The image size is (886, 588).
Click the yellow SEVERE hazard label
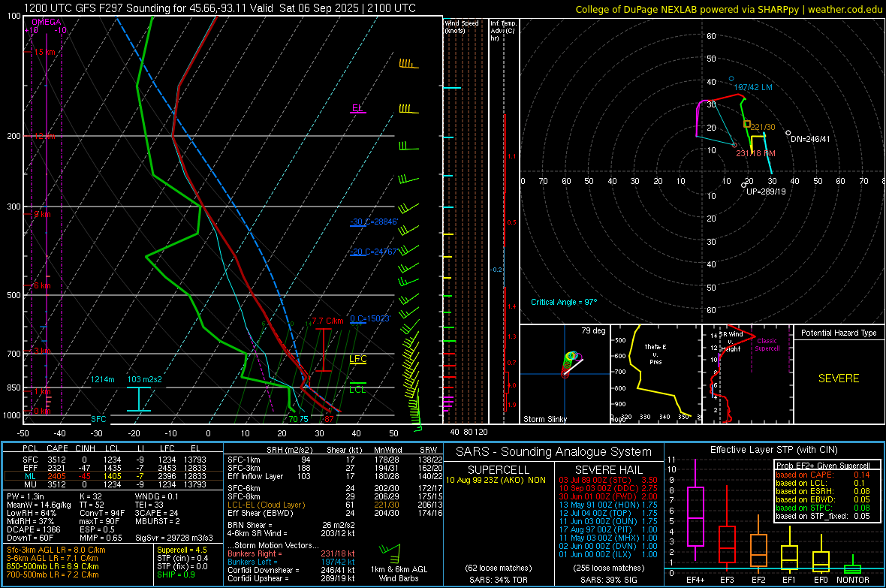pos(839,378)
